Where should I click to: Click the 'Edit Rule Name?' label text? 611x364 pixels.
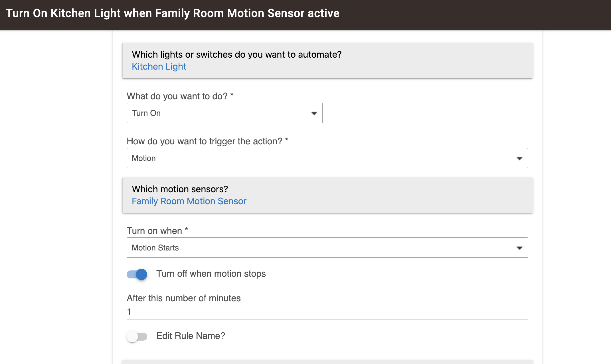[x=191, y=336]
